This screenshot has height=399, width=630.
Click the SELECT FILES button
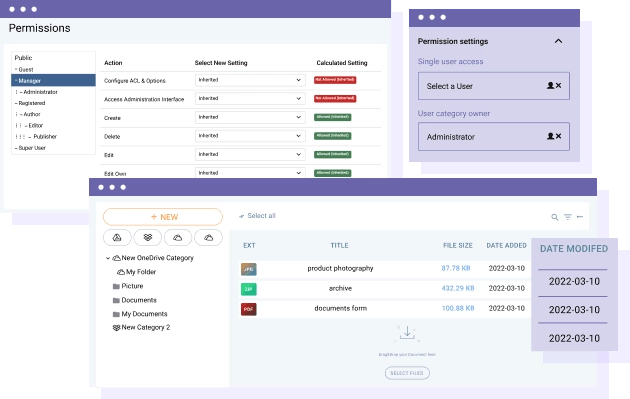point(407,373)
